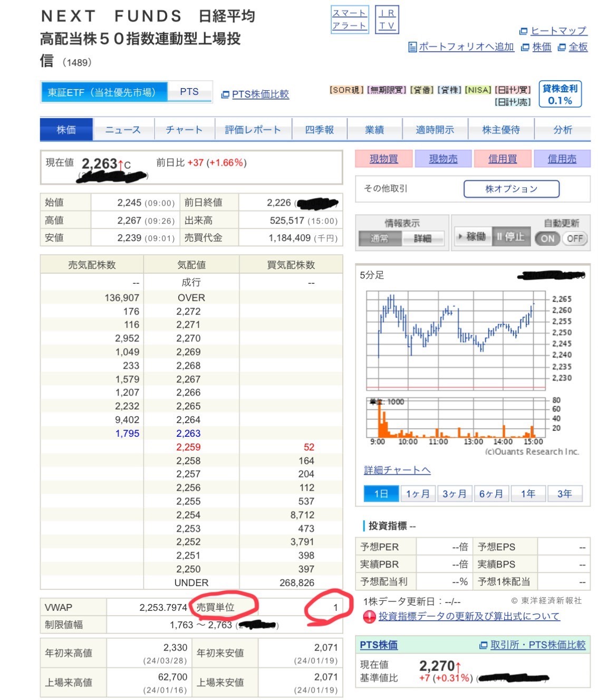Image resolution: width=598 pixels, height=700 pixels.
Task: Click the bid quantity 8,712 cell
Action: 302,515
